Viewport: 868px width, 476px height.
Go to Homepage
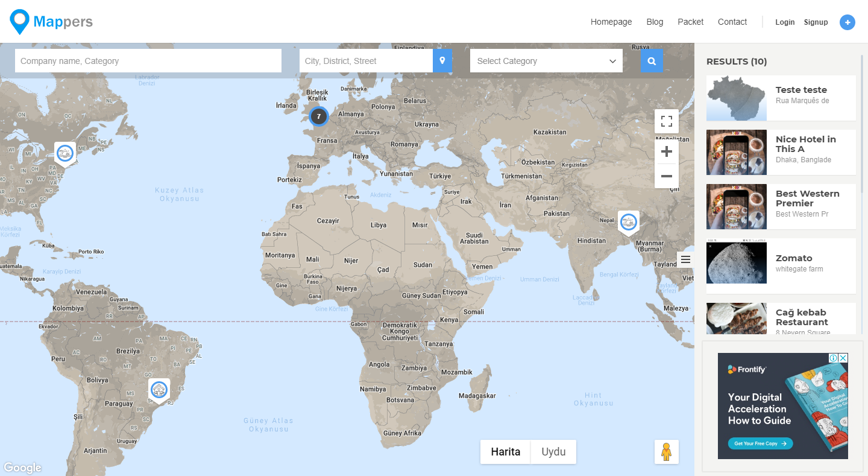(x=611, y=22)
